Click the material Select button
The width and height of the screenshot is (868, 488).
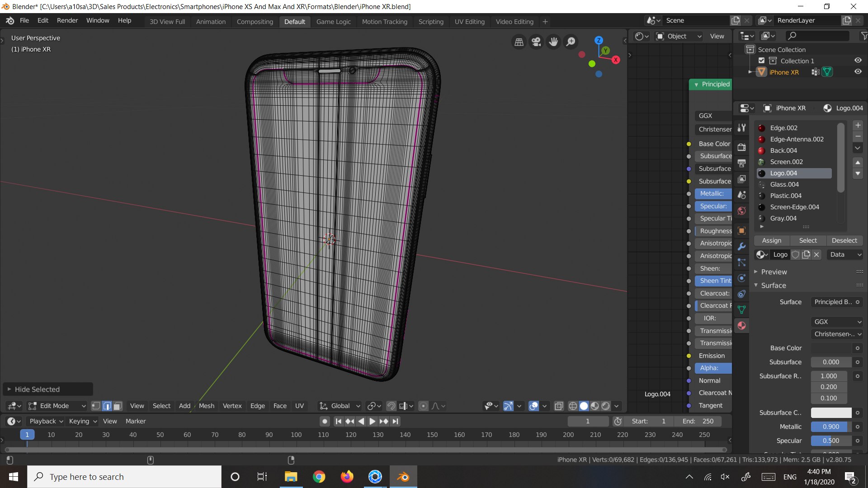(x=808, y=241)
